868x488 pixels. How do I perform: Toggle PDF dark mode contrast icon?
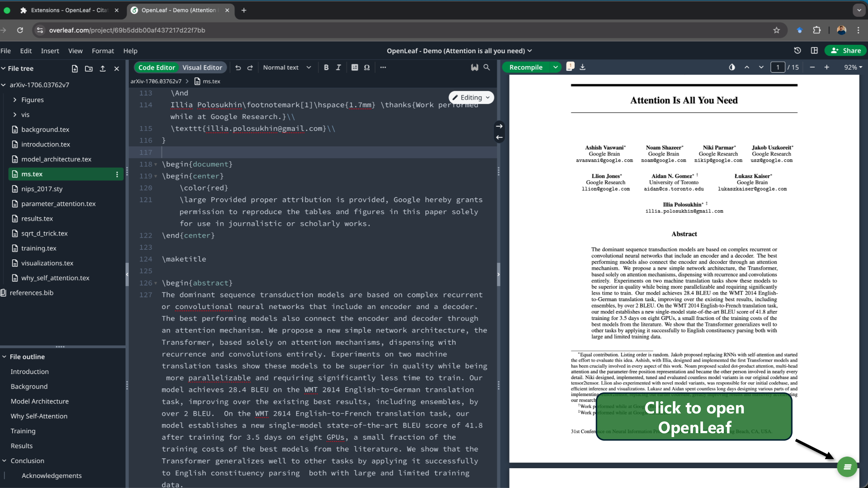coord(732,67)
